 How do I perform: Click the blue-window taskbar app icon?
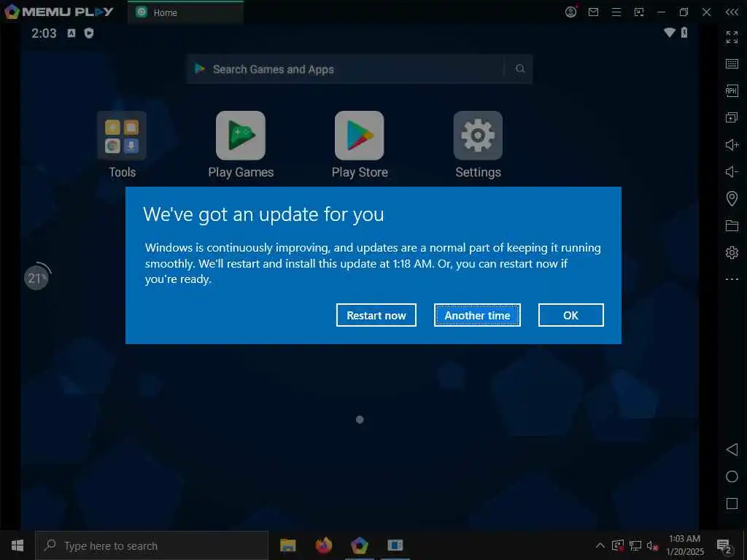pyautogui.click(x=395, y=545)
